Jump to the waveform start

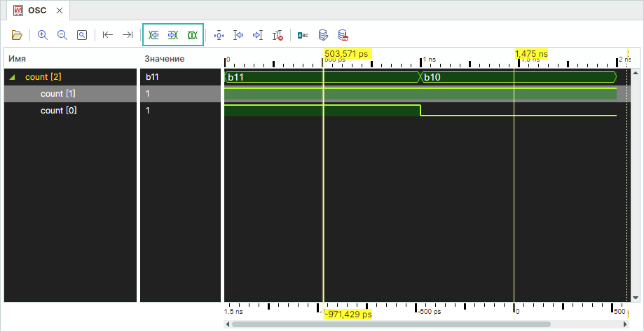coord(107,35)
